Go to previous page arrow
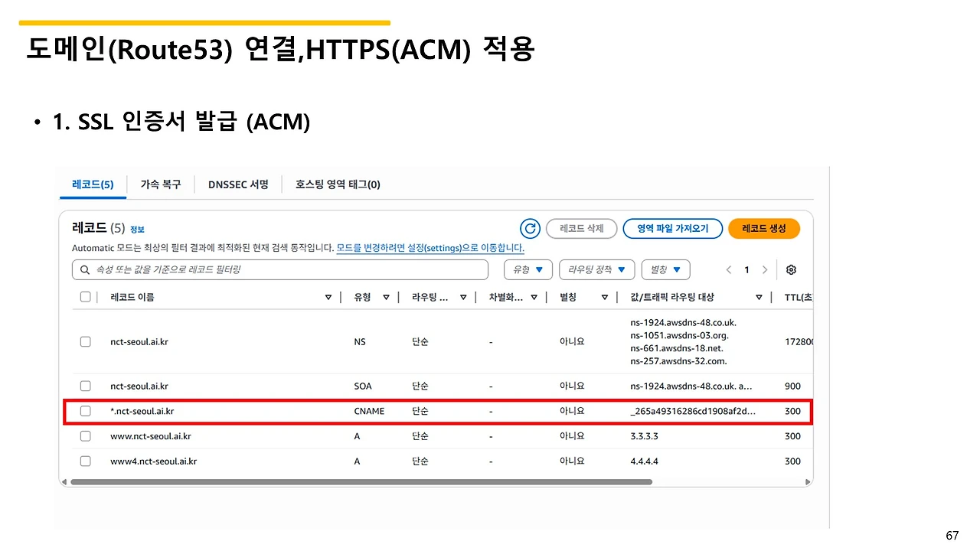The image size is (980, 551). tap(729, 269)
